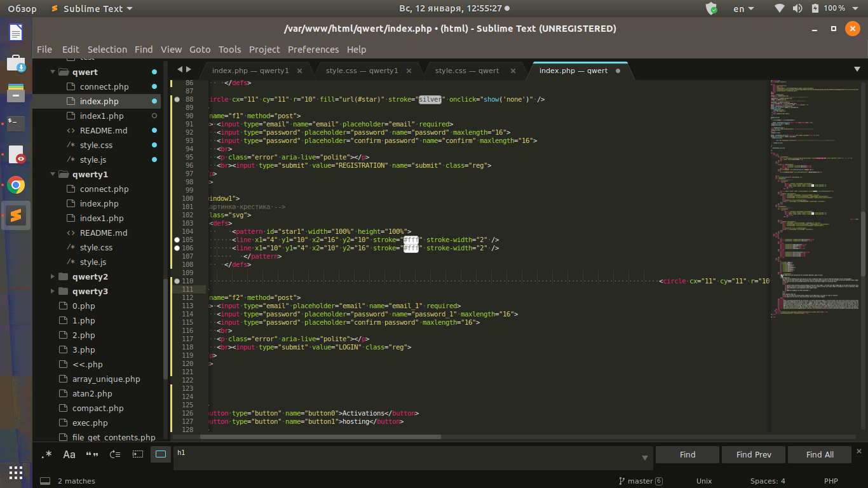The height and width of the screenshot is (488, 868).
Task: Open the File menu
Action: (x=44, y=50)
